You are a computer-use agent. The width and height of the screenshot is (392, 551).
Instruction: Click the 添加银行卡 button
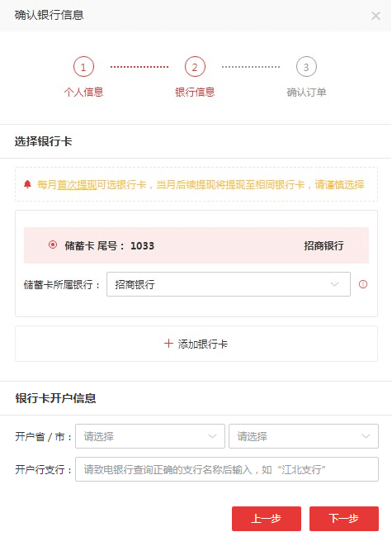[196, 344]
